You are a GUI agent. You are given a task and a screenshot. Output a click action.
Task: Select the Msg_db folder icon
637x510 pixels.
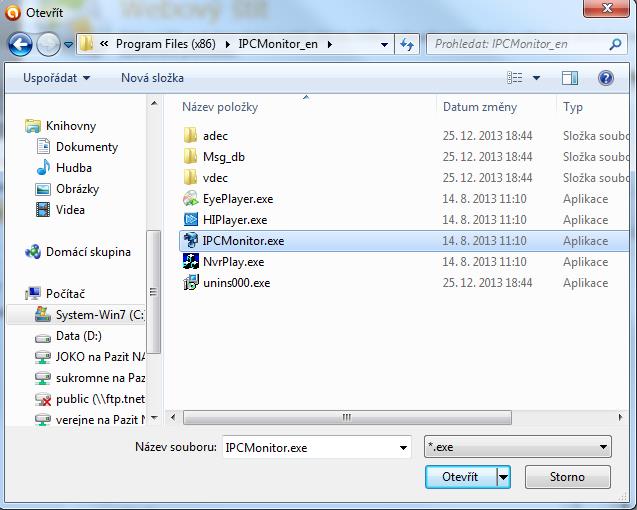(190, 157)
